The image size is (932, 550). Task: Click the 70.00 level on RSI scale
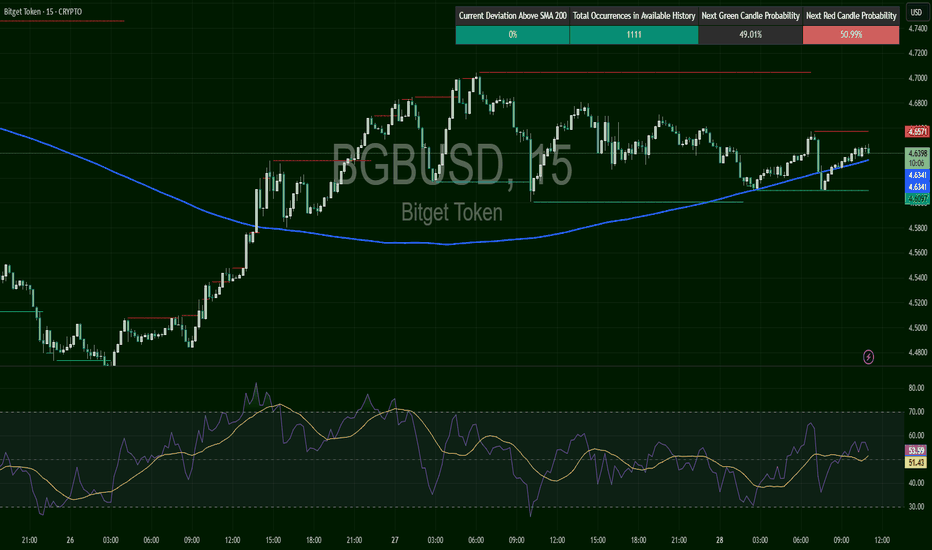tap(916, 412)
